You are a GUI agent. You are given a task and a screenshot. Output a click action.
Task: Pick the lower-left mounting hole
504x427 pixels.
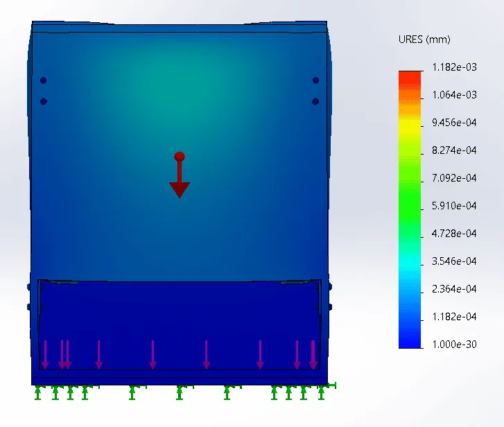pyautogui.click(x=43, y=101)
